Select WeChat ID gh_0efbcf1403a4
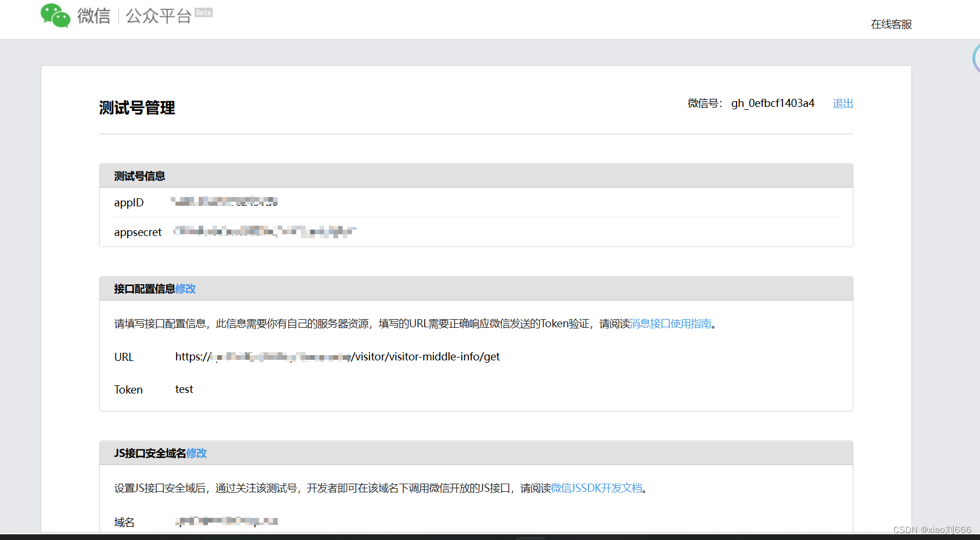This screenshot has height=540, width=980. [773, 103]
